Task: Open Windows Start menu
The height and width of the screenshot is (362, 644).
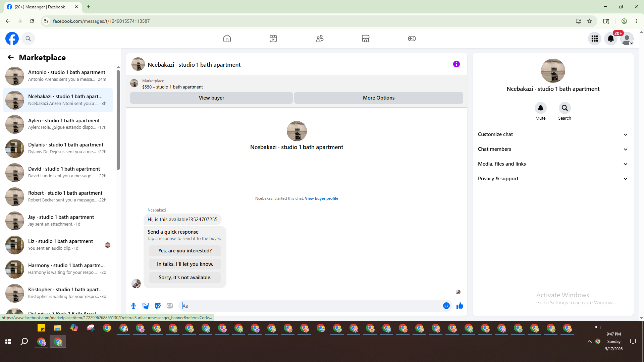Action: point(8,342)
